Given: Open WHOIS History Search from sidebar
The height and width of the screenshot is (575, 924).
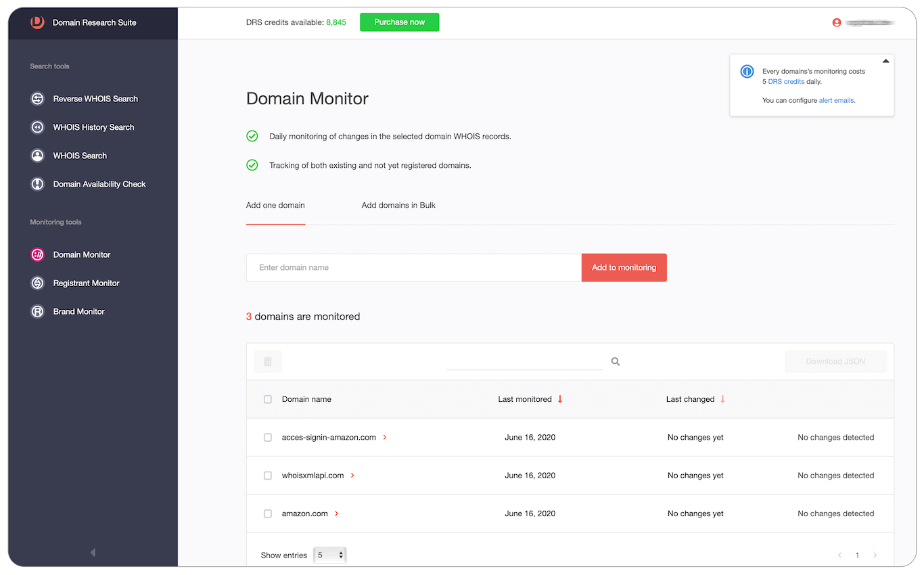Looking at the screenshot, I should tap(93, 127).
